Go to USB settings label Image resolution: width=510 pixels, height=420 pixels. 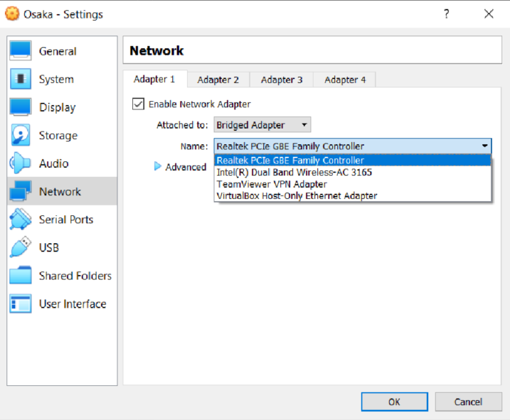pos(49,247)
